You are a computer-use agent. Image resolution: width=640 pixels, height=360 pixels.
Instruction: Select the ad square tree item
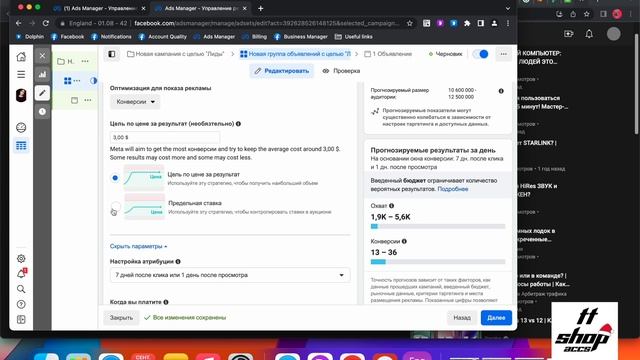tap(74, 100)
